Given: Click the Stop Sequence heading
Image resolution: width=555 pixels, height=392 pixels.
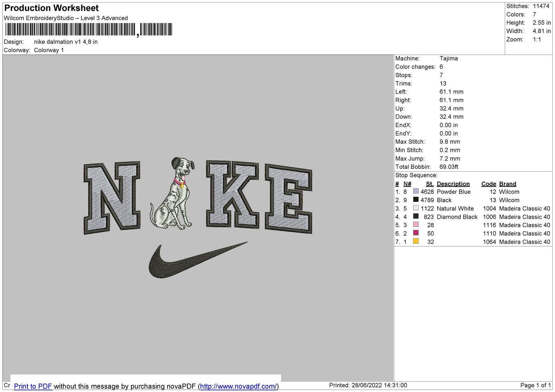Looking at the screenshot, I should pyautogui.click(x=416, y=175).
